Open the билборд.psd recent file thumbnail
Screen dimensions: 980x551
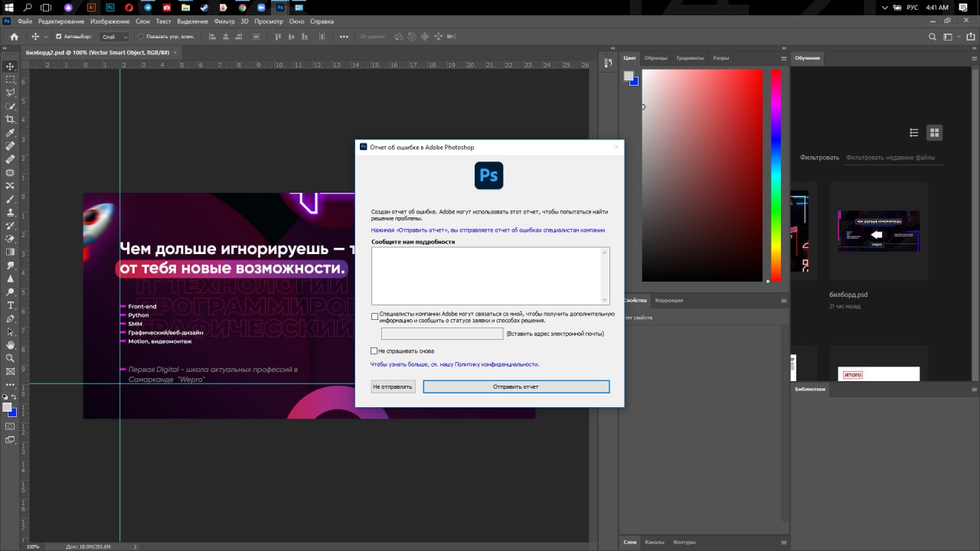click(878, 230)
